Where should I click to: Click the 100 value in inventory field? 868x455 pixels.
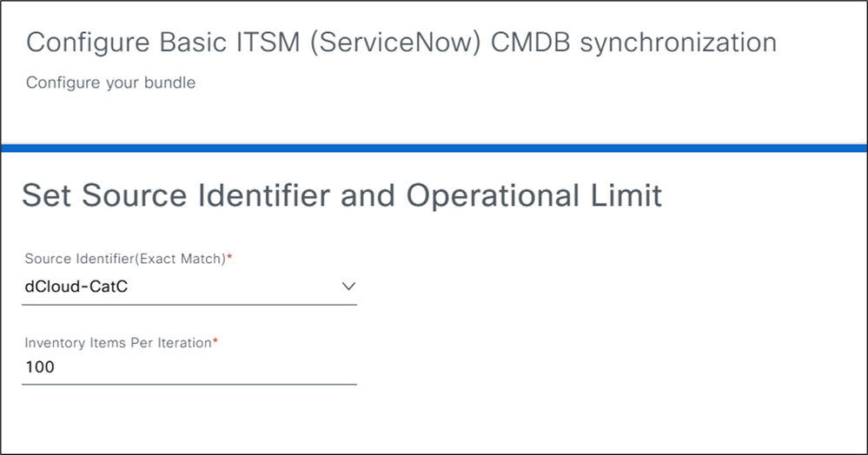point(40,367)
